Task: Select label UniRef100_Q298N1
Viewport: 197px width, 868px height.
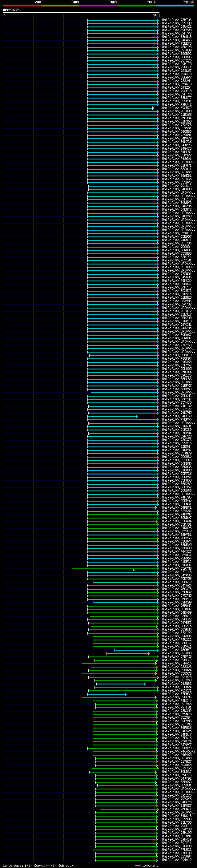Action: coord(177,135)
